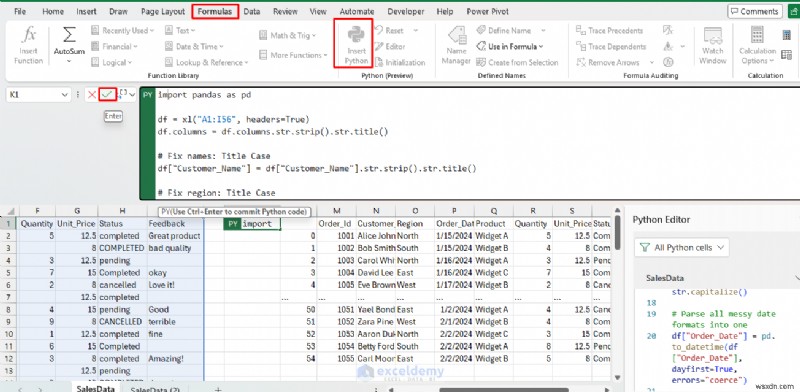Click the Error Checking icon in Formula Auditing
The width and height of the screenshot is (800, 392).
(x=668, y=46)
